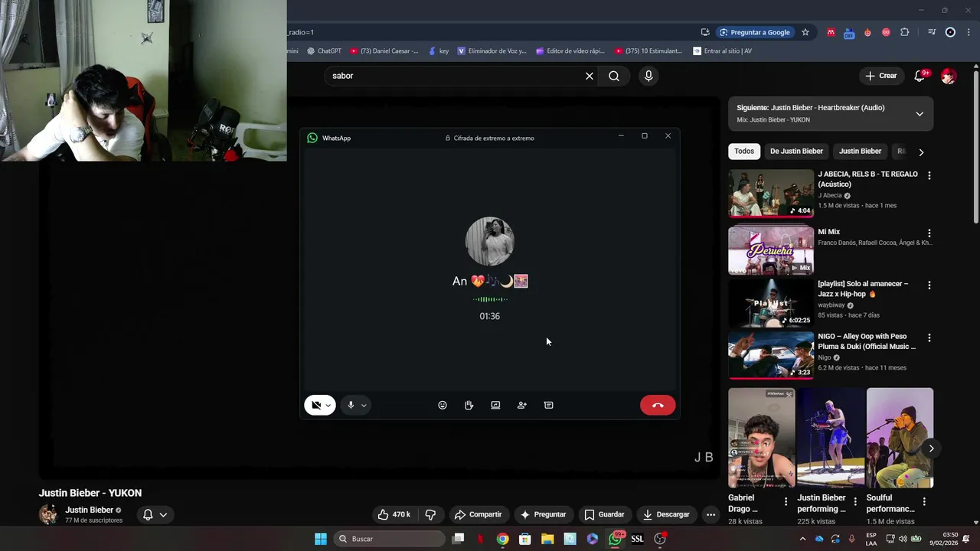
Task: Open more actions ellipsis under the video
Action: tap(710, 514)
